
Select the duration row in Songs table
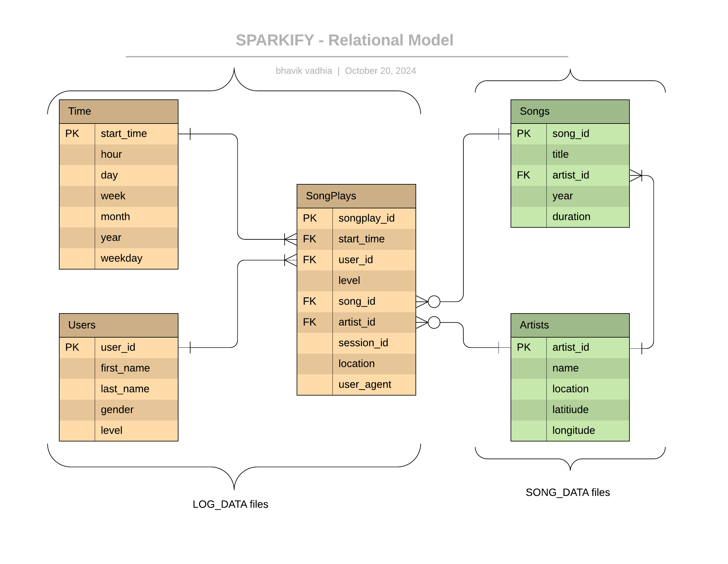pyautogui.click(x=570, y=217)
